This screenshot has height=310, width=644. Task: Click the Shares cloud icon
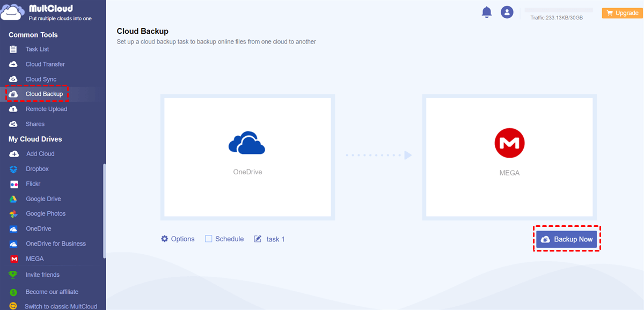click(x=13, y=124)
